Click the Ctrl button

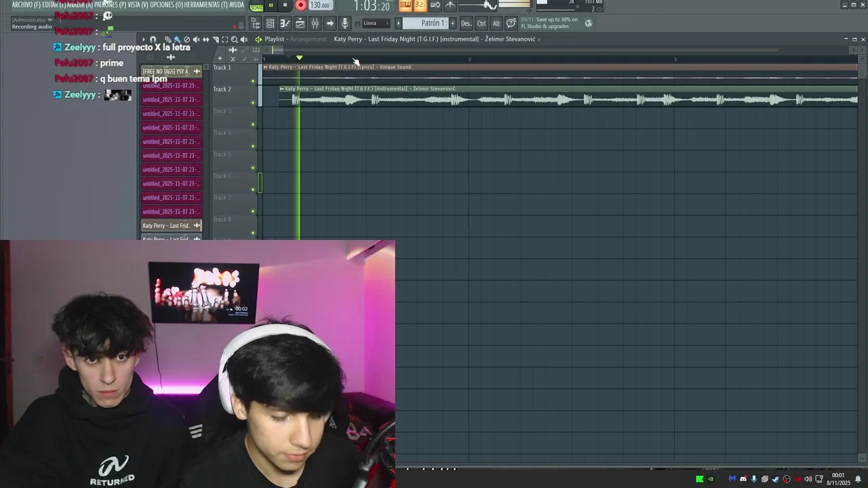pos(481,23)
